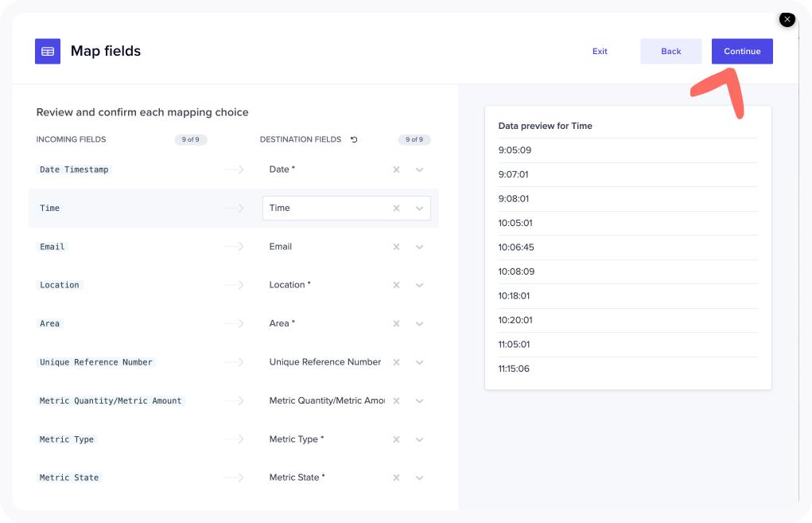Expand the Time destination dropdown
This screenshot has width=812, height=523.
pyautogui.click(x=419, y=209)
